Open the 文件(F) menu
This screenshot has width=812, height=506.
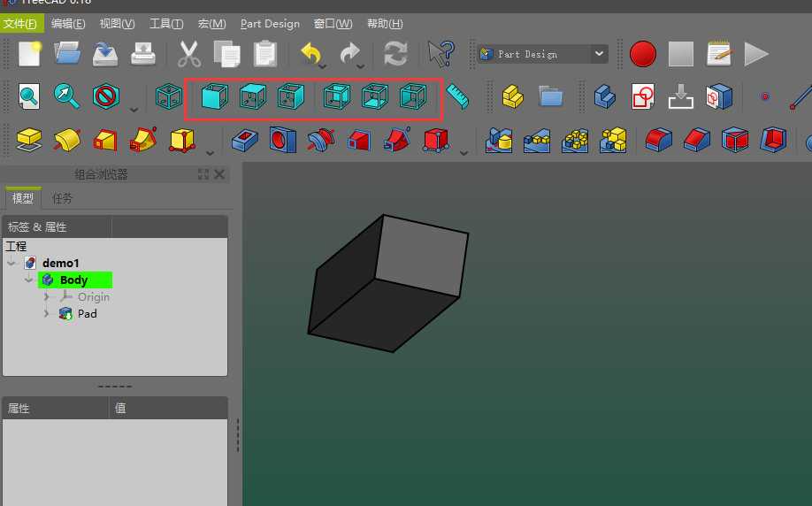tap(20, 24)
